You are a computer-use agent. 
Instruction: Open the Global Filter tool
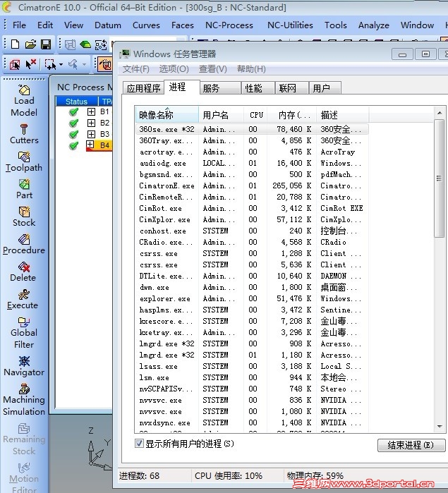pos(24,333)
